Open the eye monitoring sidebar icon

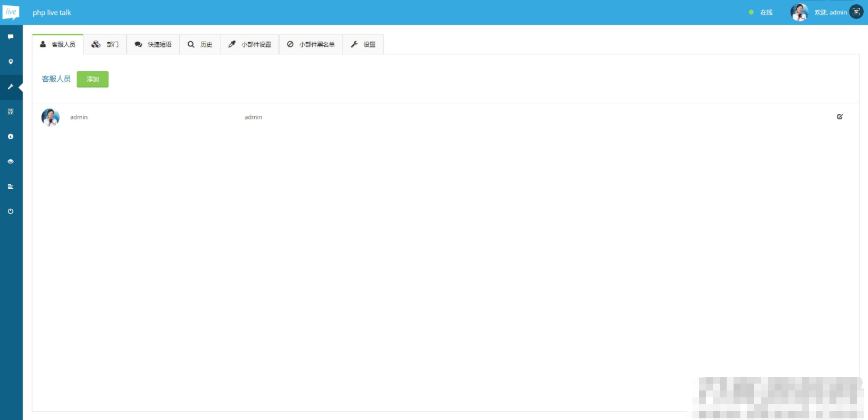(11, 162)
